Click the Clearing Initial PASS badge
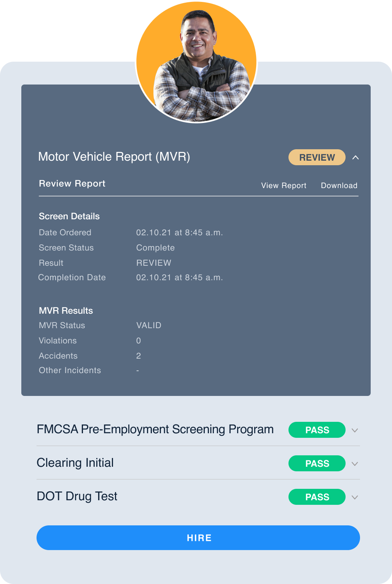 (x=317, y=463)
